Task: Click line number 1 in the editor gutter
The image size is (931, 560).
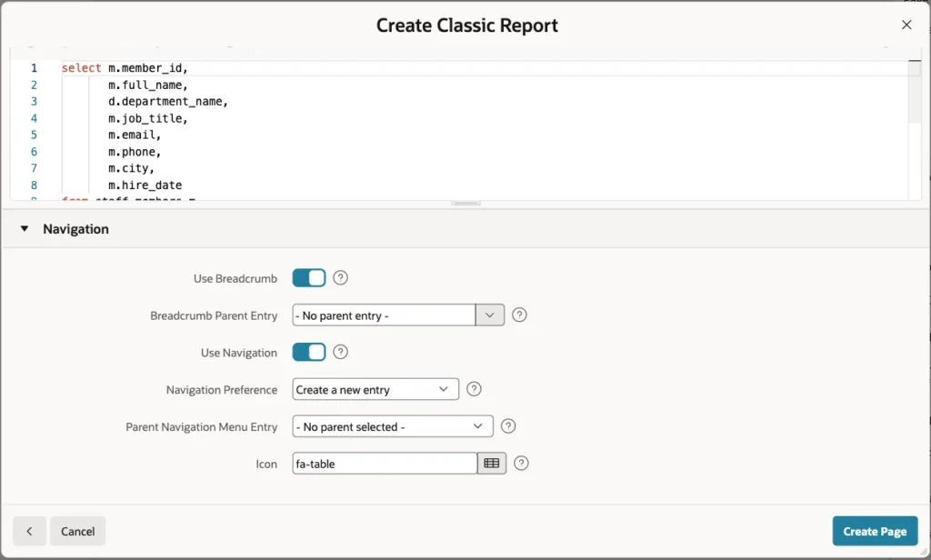Action: (34, 68)
